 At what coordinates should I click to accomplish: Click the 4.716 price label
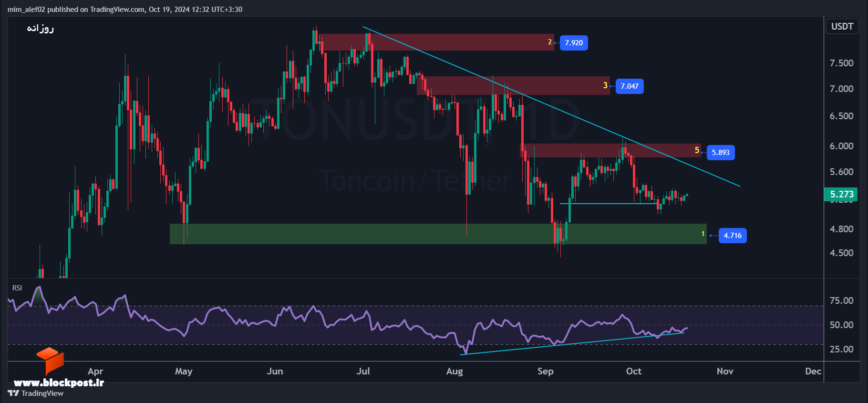coord(733,236)
